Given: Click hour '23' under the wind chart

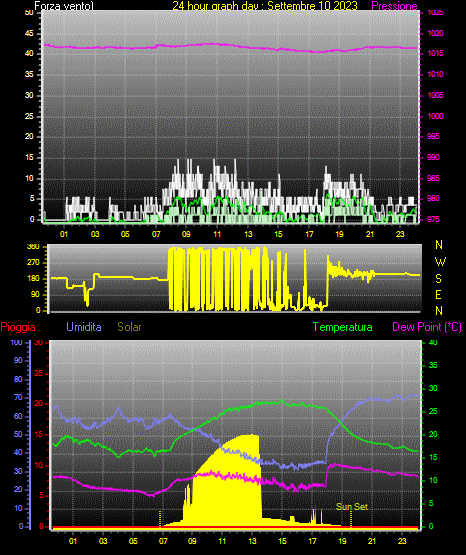Looking at the screenshot, I should pos(400,234).
